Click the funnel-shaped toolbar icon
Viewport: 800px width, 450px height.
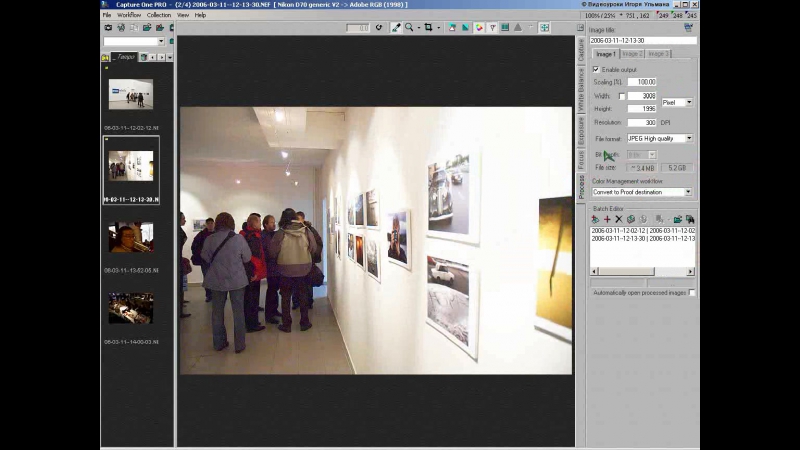tap(492, 28)
